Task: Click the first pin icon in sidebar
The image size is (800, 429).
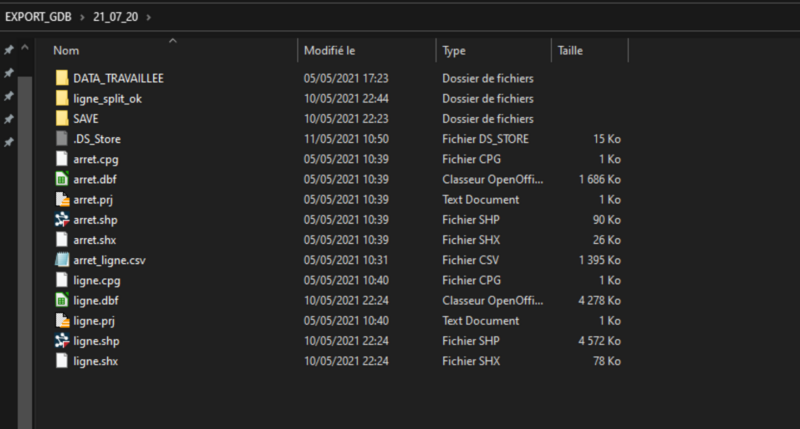Action: [x=9, y=50]
